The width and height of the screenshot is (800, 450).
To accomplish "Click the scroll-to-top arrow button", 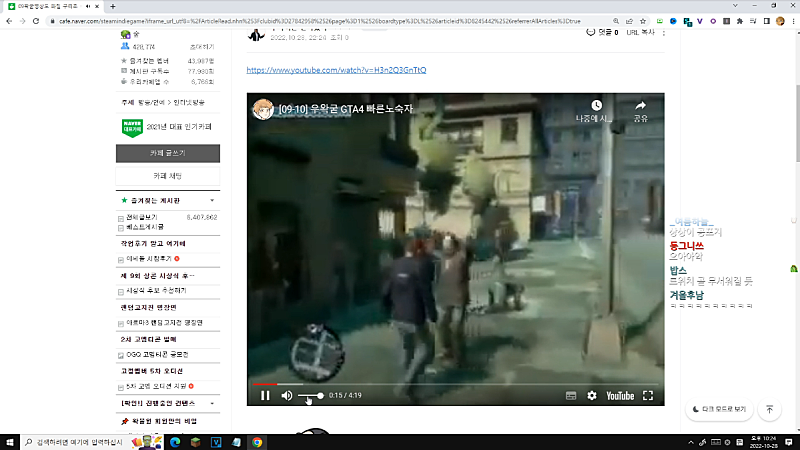I will click(x=769, y=409).
